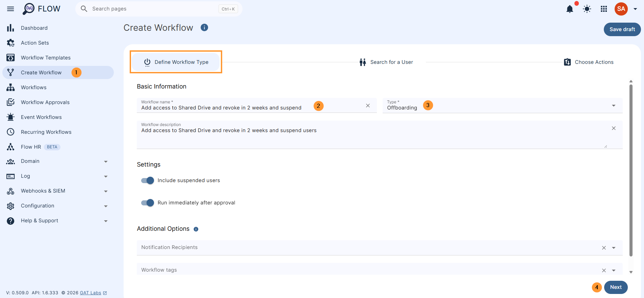Click the Help & Support question icon

(x=10, y=221)
